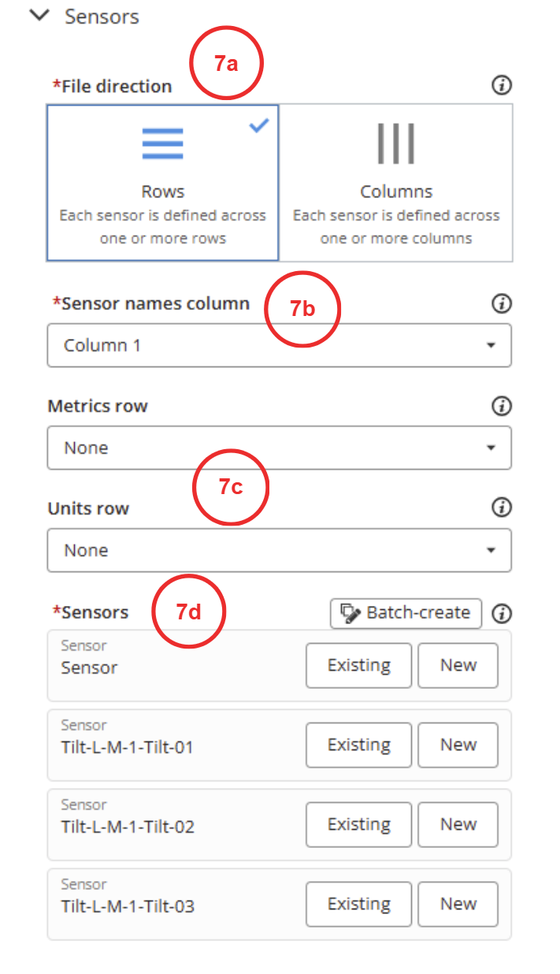
Task: Choose New for Tilt-L-M-1-Tilt-02
Action: tap(458, 824)
